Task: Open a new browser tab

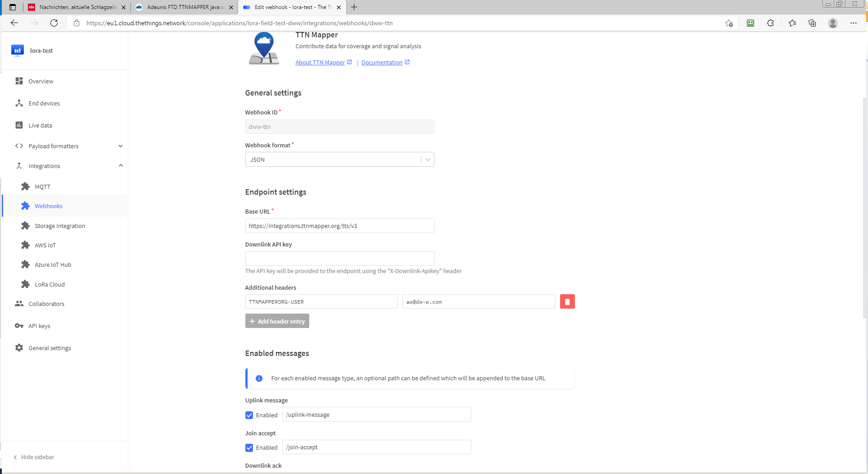Action: (x=354, y=7)
